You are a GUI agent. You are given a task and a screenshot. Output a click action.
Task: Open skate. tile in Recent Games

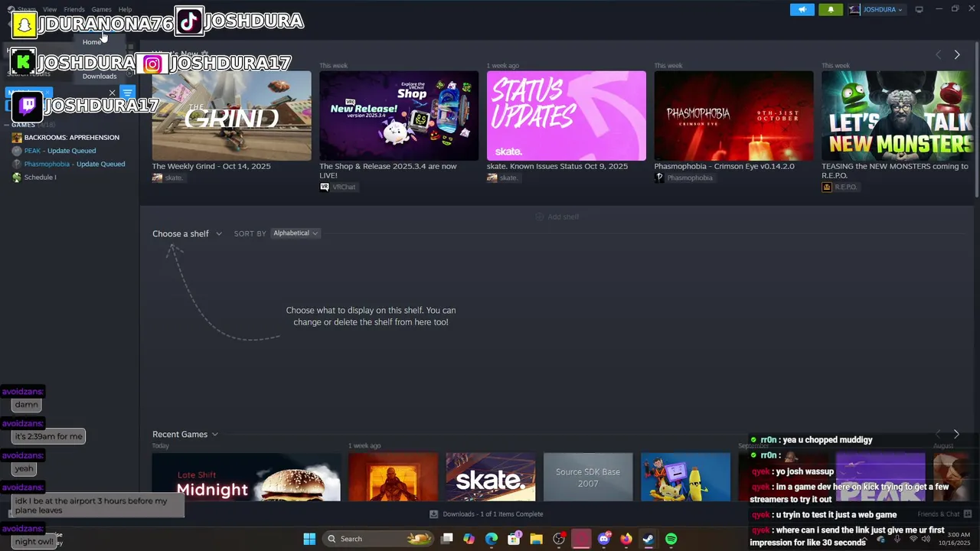pyautogui.click(x=491, y=477)
